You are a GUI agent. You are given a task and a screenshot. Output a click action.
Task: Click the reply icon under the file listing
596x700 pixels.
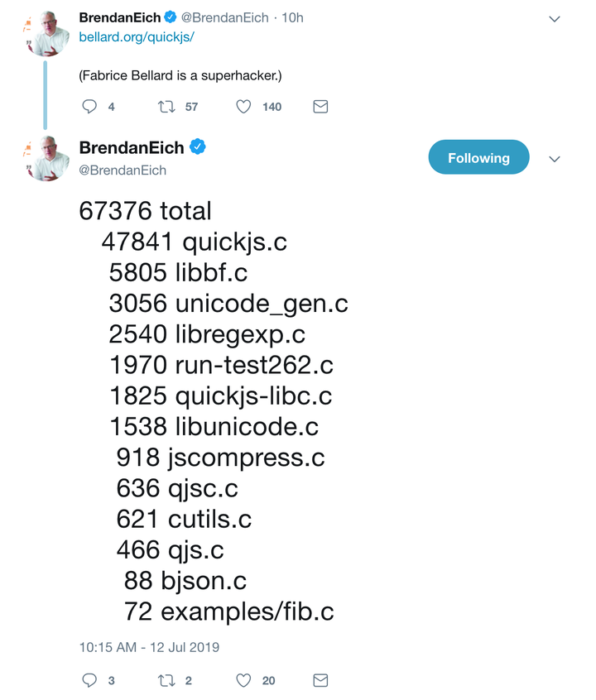pyautogui.click(x=89, y=680)
